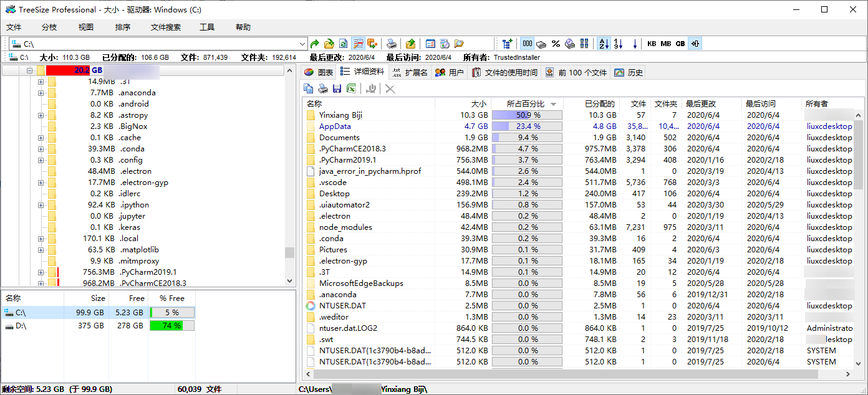Screen dimensions: 868x395
Task: Click the 已分配的 column header
Action: (591, 104)
